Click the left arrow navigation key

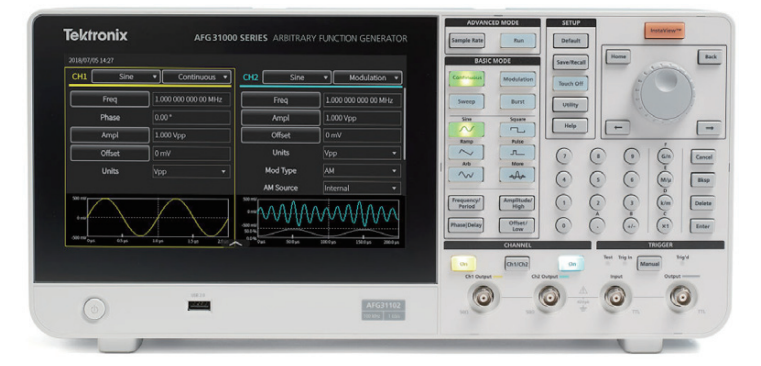(x=618, y=128)
